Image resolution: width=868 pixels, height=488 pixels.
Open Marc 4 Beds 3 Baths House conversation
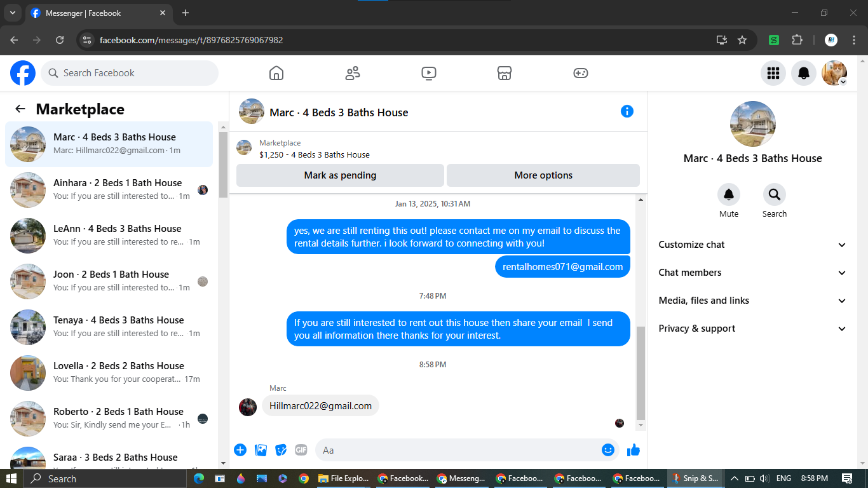(109, 144)
